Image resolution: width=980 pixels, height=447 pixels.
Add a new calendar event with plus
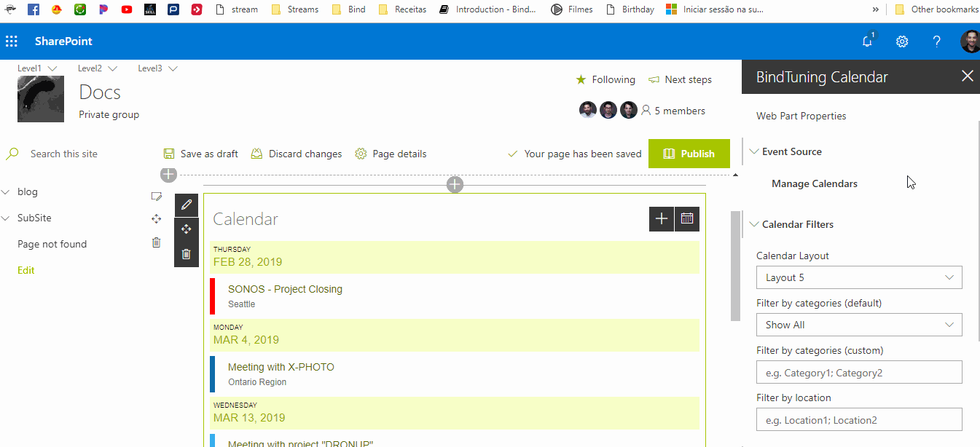pos(662,218)
